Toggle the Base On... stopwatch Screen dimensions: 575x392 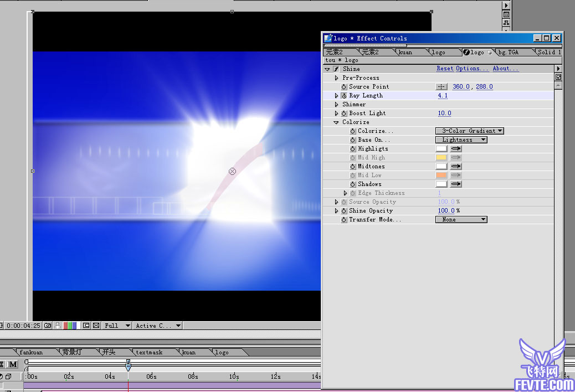click(x=353, y=140)
